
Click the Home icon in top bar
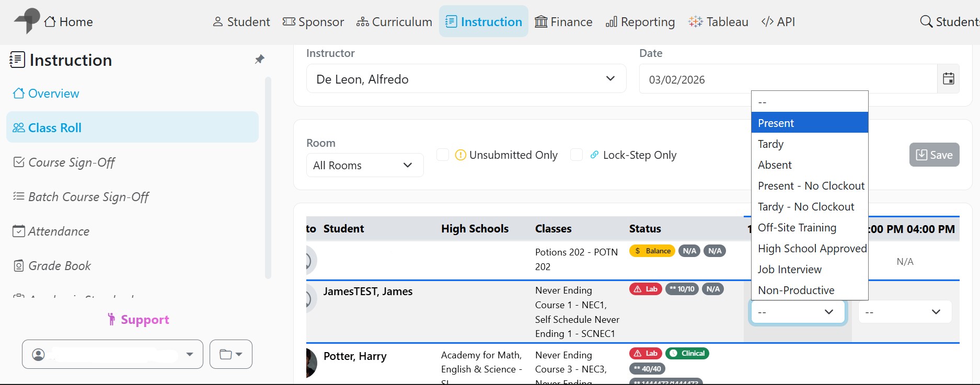(x=50, y=21)
